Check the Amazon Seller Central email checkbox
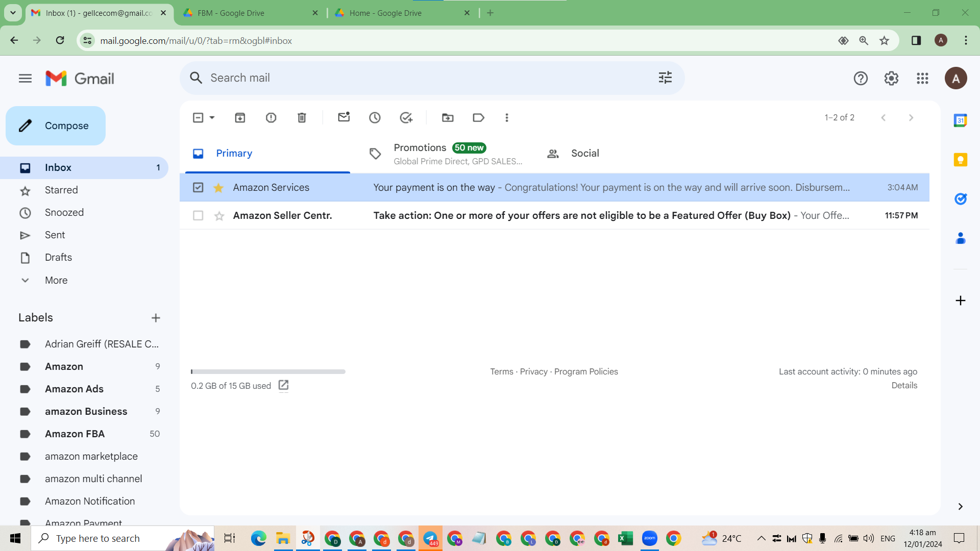 pos(198,216)
